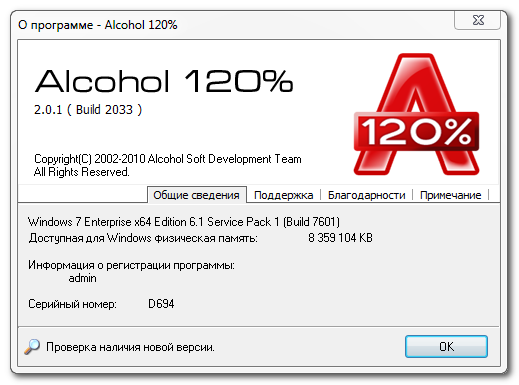Click the Доступная для Windows физическая память label
This screenshot has height=385, width=519.
143,238
